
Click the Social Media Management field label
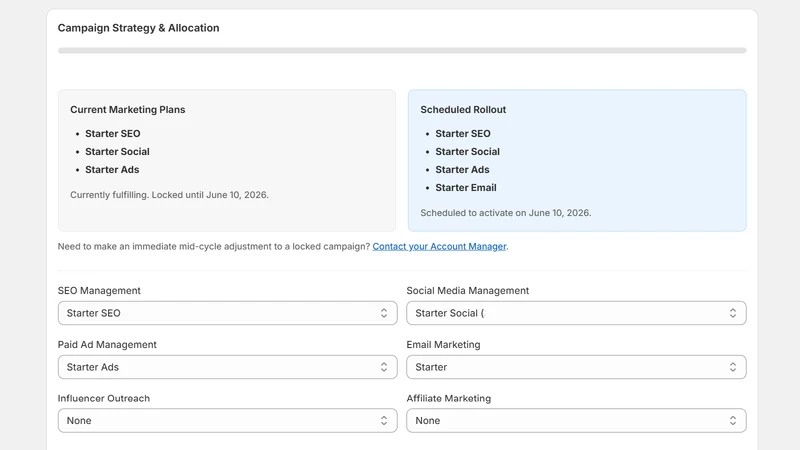tap(467, 290)
